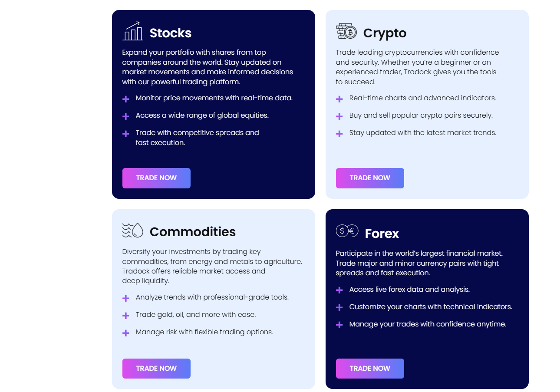Select the Crypto card heading
Image resolution: width=560 pixels, height=392 pixels.
click(385, 33)
